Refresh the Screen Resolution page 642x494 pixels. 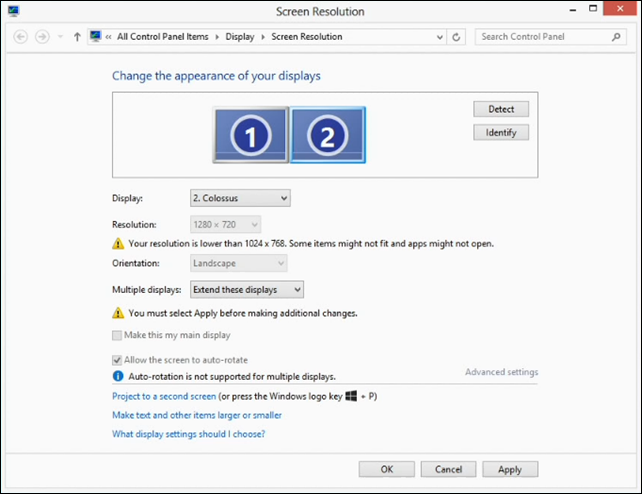coord(456,37)
